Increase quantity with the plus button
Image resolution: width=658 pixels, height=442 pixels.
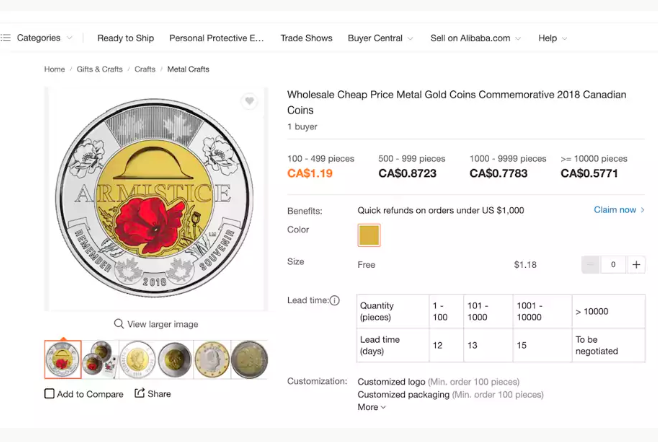coord(638,264)
